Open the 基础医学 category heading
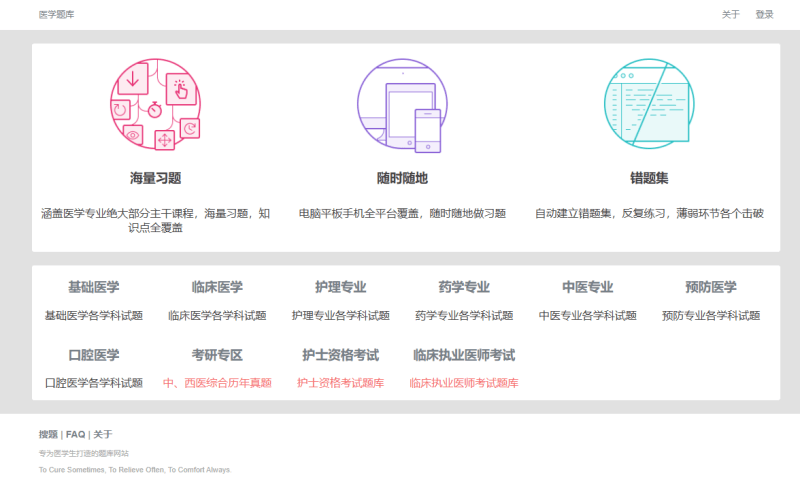 [x=94, y=287]
